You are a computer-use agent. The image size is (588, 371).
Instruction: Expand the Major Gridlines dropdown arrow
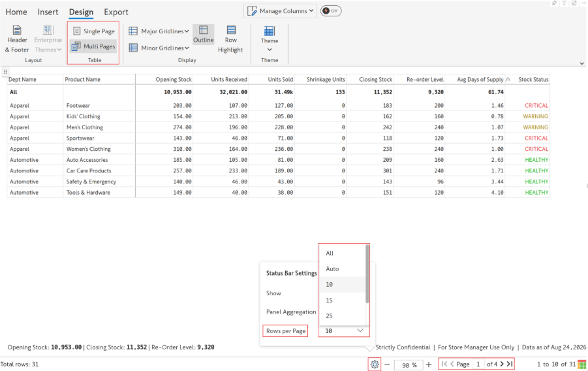187,31
